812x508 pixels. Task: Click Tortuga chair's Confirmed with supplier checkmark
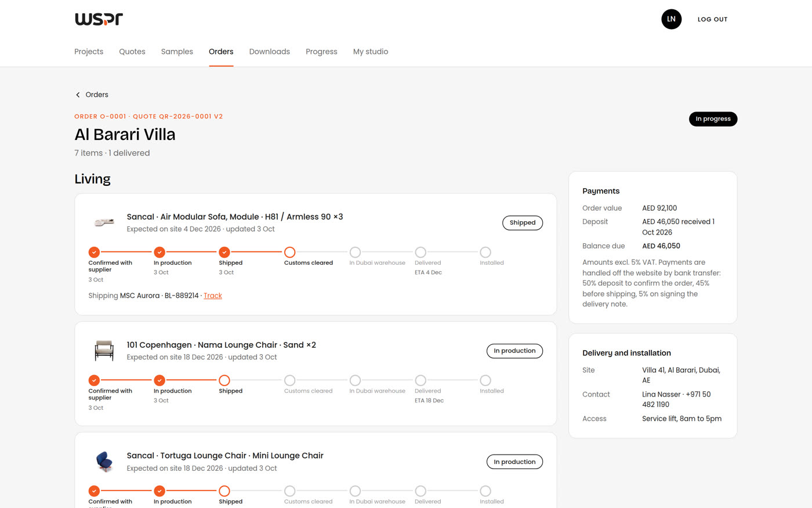[x=94, y=491]
